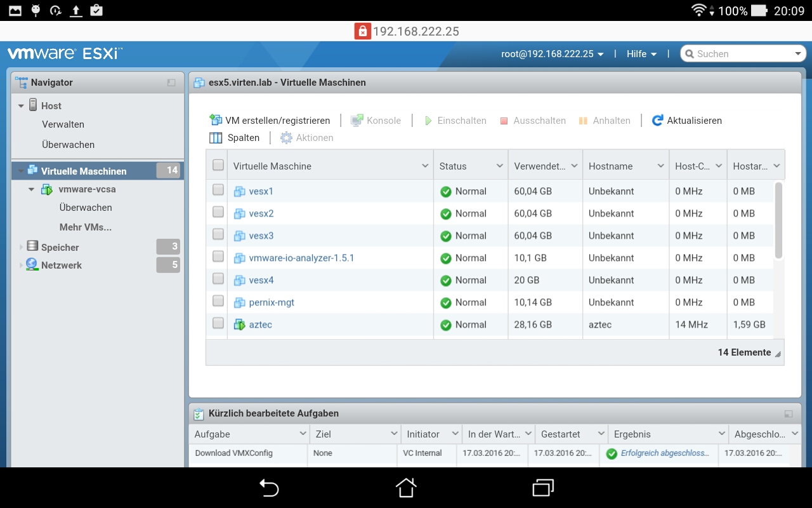This screenshot has height=508, width=812.
Task: Open the Konsole toolbar item
Action: 376,120
